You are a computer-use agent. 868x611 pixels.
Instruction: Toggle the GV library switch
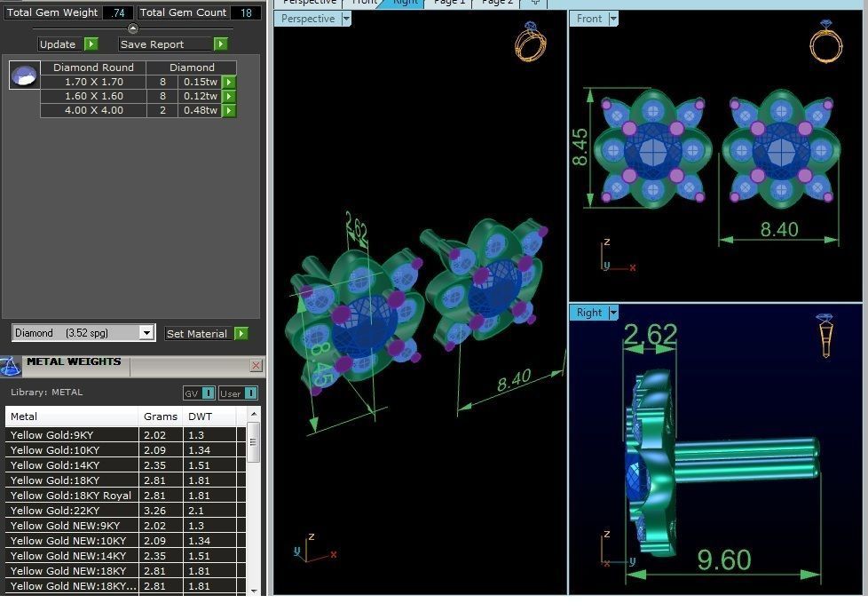[x=209, y=393]
